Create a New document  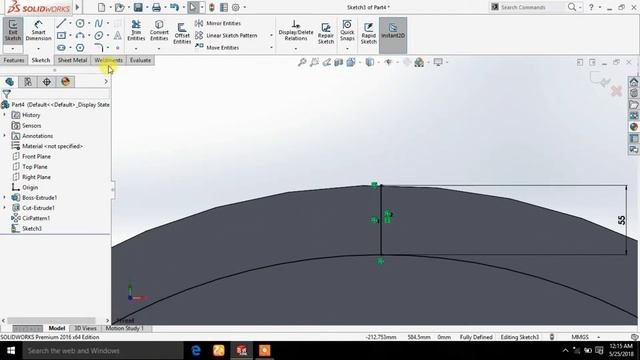pyautogui.click(x=101, y=7)
